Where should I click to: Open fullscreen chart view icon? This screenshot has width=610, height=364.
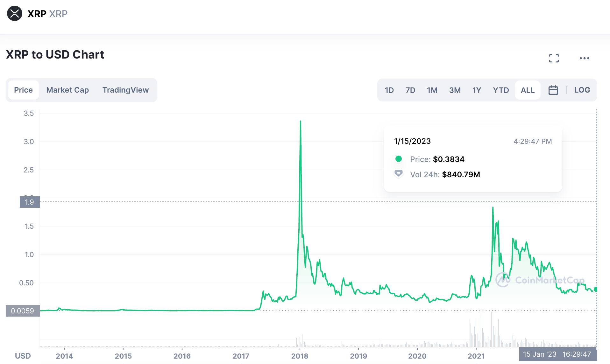pyautogui.click(x=554, y=58)
